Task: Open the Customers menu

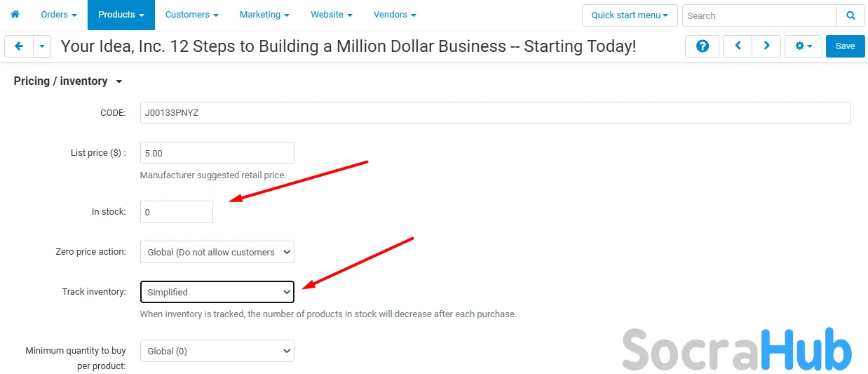Action: pos(191,15)
